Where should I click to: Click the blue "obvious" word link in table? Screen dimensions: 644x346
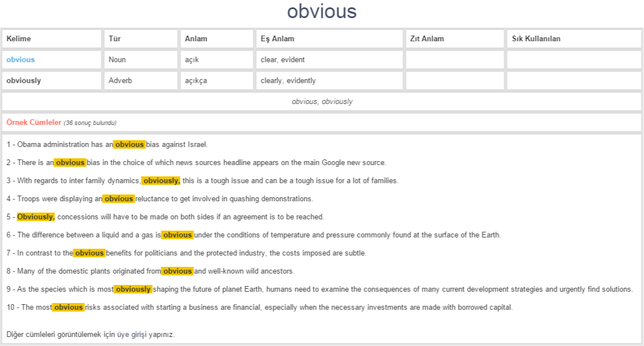tap(20, 60)
